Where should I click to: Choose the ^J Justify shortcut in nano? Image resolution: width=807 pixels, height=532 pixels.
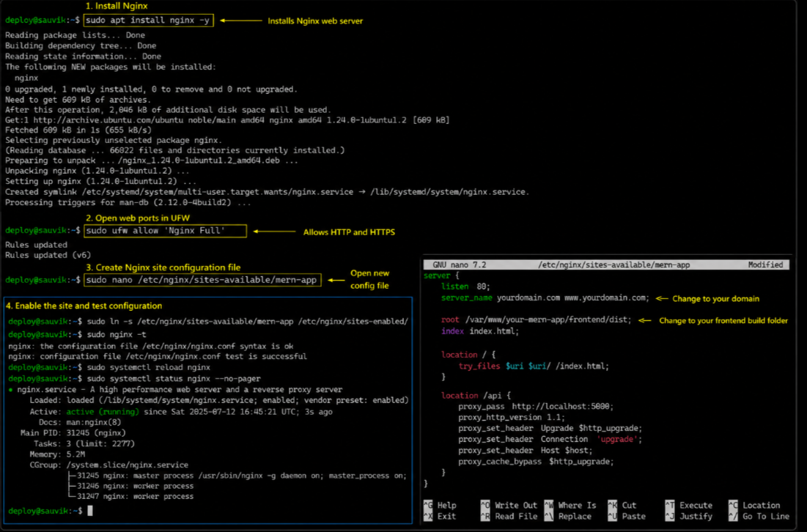click(x=689, y=516)
